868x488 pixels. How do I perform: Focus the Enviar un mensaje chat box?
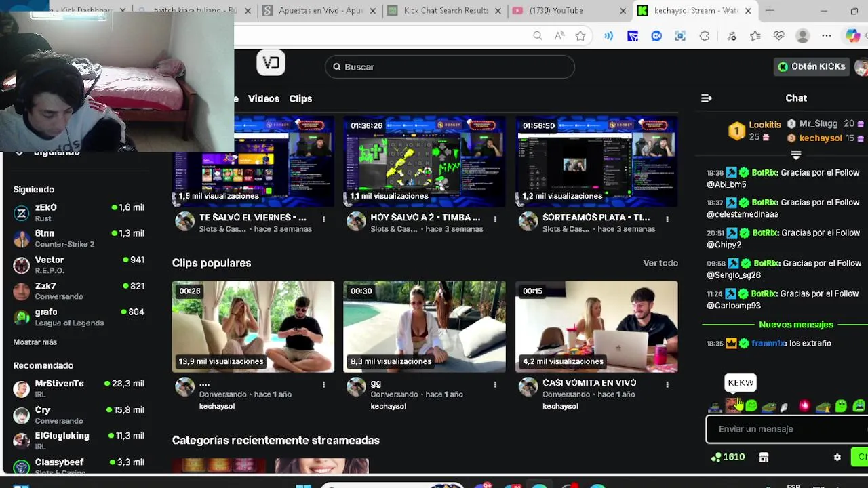(x=787, y=429)
